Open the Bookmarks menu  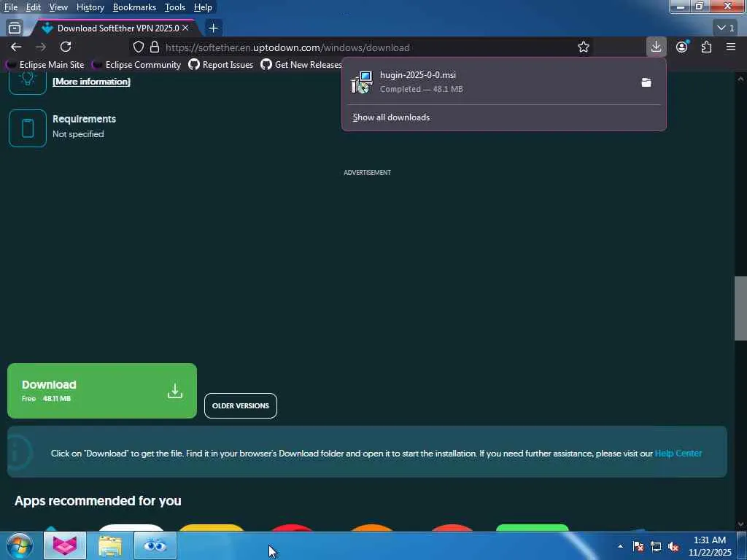tap(134, 7)
